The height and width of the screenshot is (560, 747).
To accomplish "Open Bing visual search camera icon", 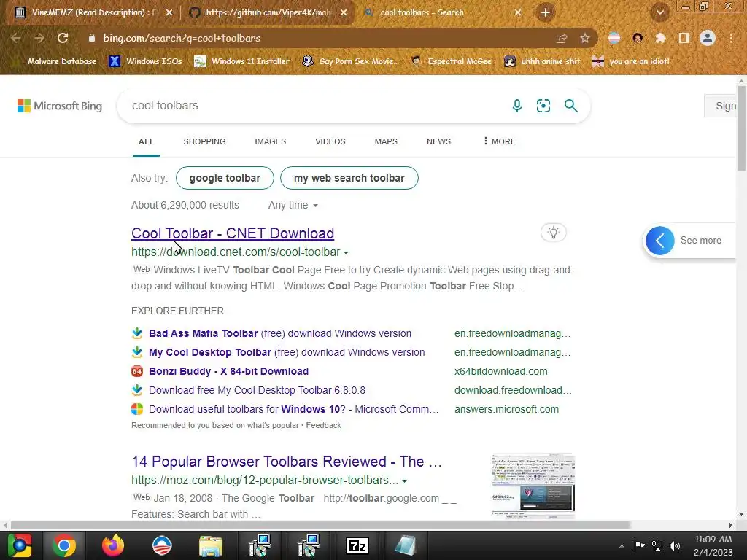I will [x=543, y=106].
